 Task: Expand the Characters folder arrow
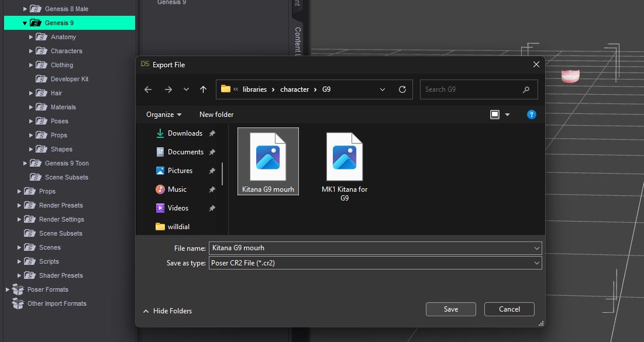coord(31,51)
